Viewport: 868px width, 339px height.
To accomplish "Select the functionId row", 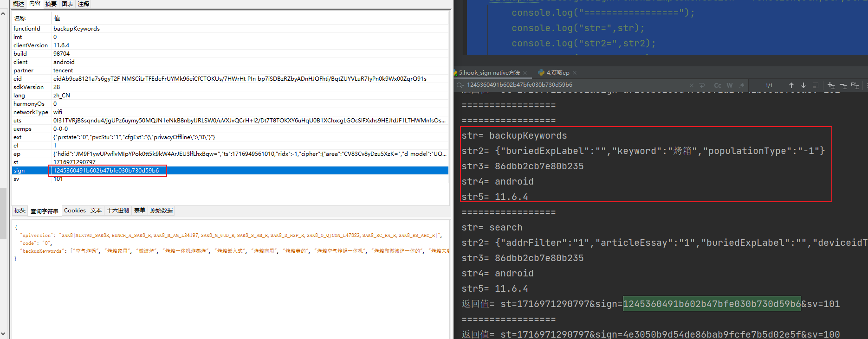I will tap(230, 29).
